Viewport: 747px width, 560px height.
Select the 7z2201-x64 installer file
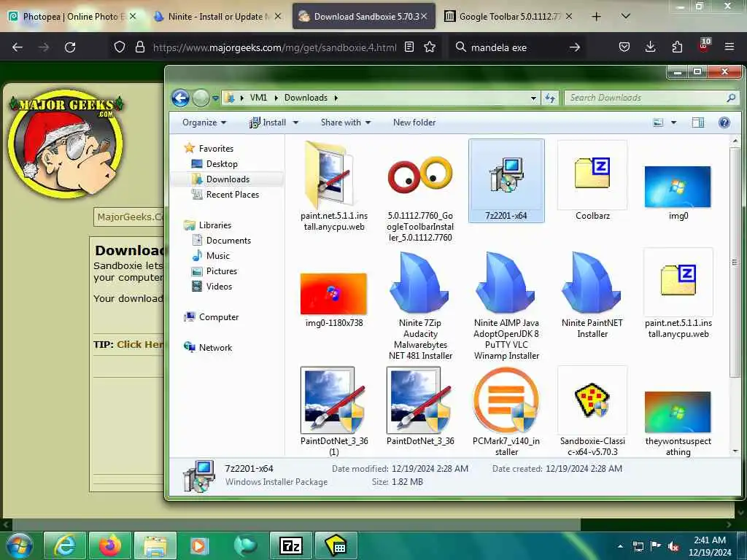506,181
